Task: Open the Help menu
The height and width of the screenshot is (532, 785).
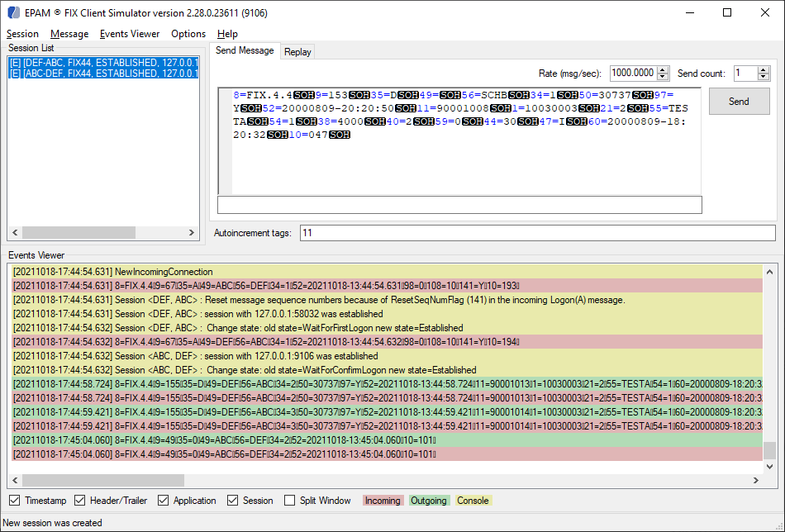Action: click(x=227, y=34)
